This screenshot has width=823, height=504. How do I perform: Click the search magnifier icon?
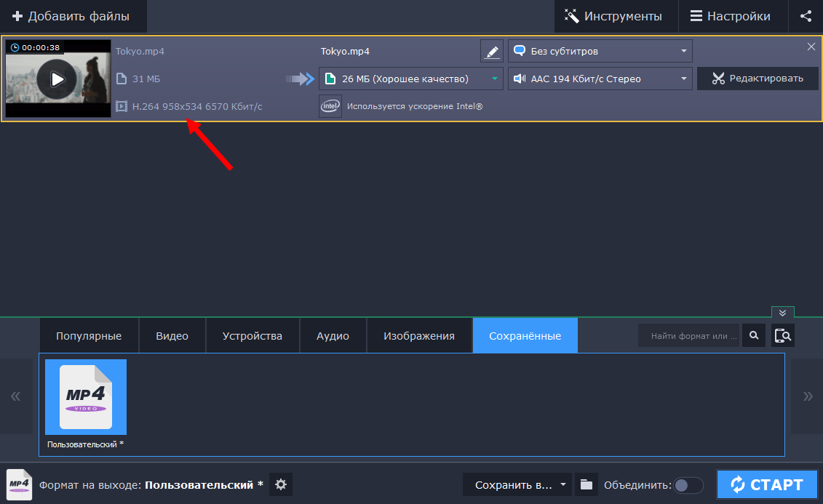coord(754,335)
